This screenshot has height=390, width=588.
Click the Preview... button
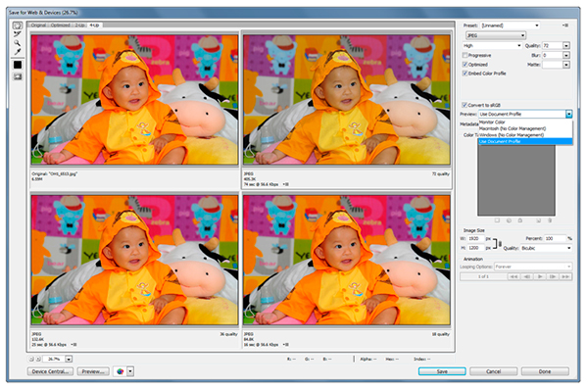[x=93, y=371]
